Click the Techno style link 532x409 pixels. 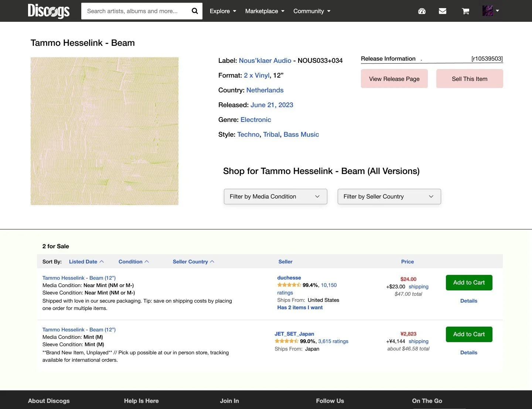coord(248,134)
